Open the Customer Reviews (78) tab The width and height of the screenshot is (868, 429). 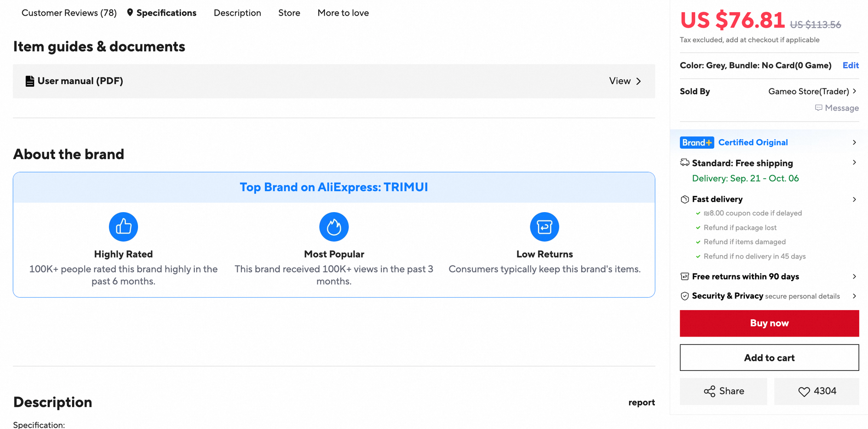click(69, 13)
